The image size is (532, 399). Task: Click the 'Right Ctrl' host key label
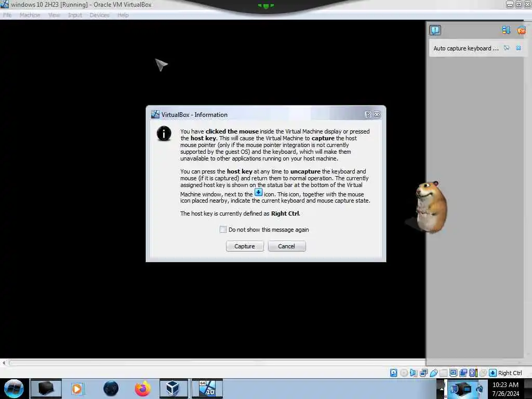[510, 373]
